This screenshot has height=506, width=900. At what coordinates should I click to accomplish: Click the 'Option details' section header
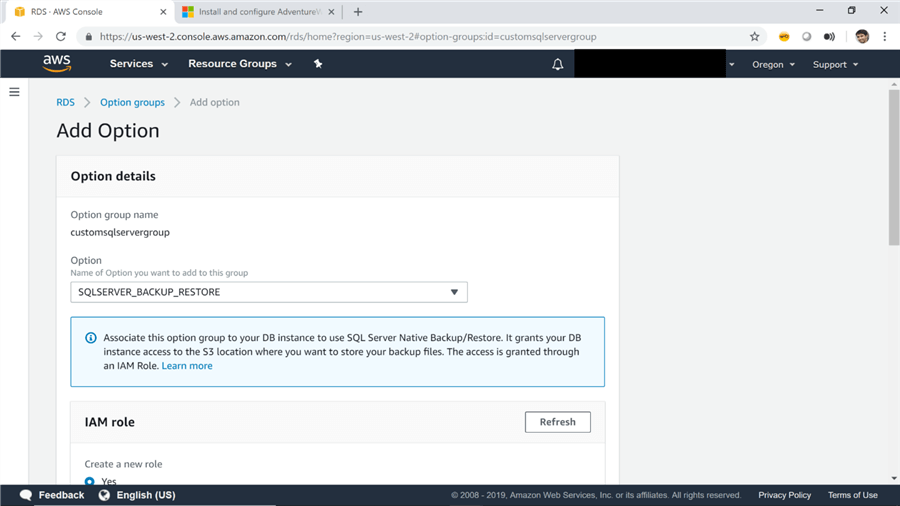113,176
